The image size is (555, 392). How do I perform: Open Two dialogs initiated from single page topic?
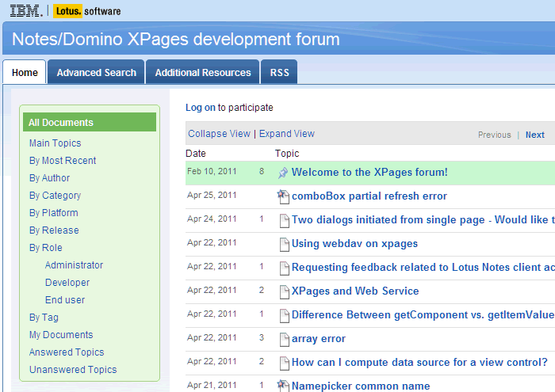click(423, 219)
